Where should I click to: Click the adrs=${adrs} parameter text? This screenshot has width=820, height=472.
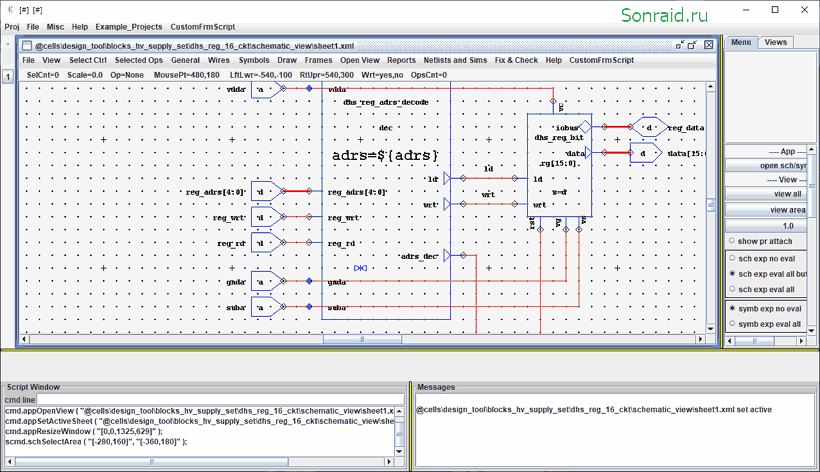point(385,155)
